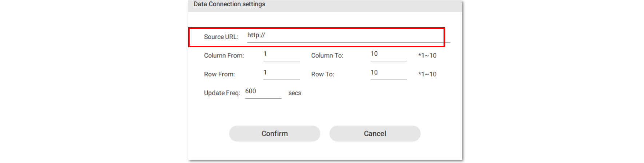Place cursor after http:// in the URL box
Screen dimensions: 644x163
[x=266, y=35]
